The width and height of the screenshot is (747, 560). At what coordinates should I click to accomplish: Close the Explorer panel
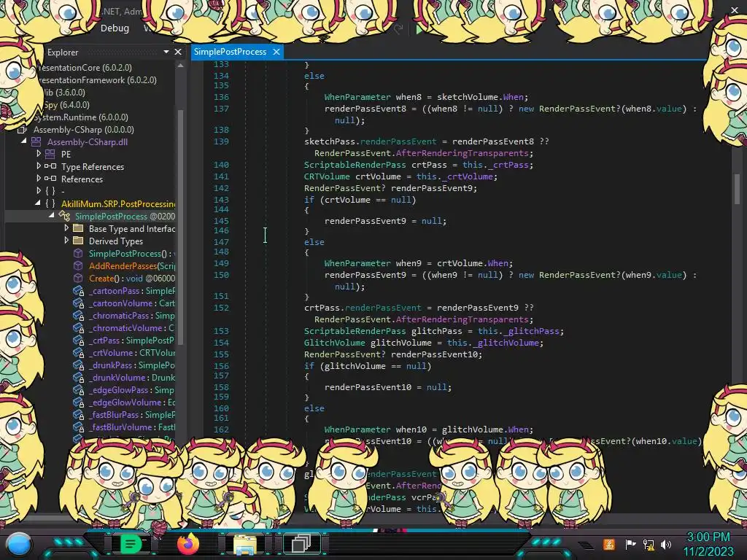(178, 52)
